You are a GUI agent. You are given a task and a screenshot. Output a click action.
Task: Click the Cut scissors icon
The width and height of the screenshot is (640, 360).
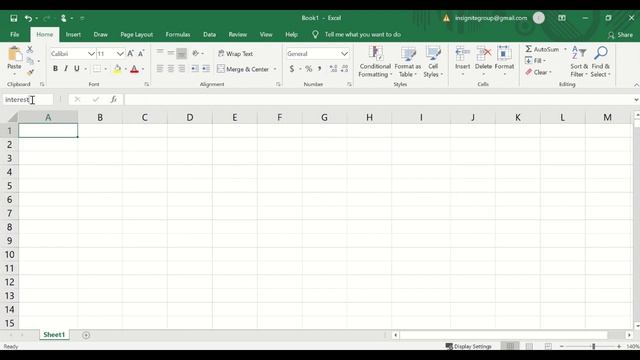30,49
